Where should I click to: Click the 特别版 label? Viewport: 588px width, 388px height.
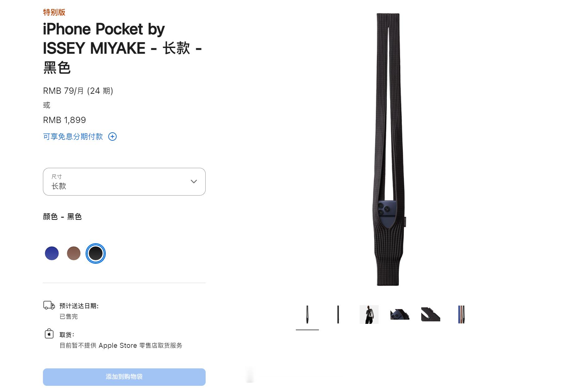[54, 12]
